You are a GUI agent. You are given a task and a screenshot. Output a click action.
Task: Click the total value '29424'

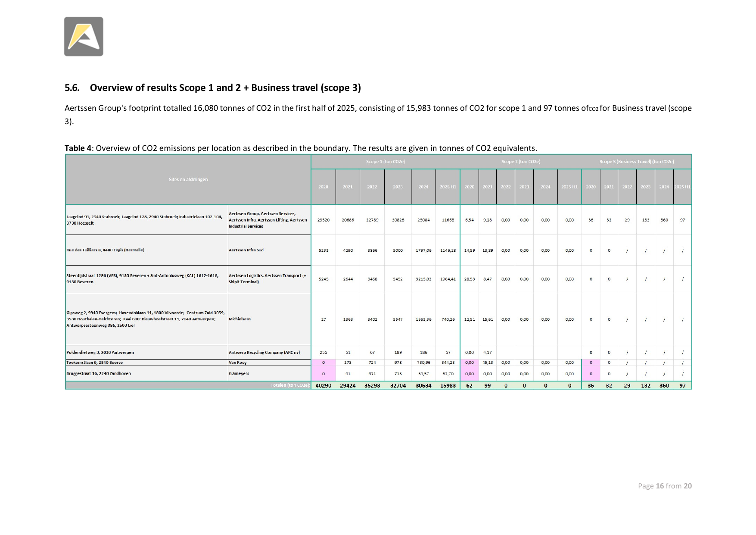click(x=348, y=385)
